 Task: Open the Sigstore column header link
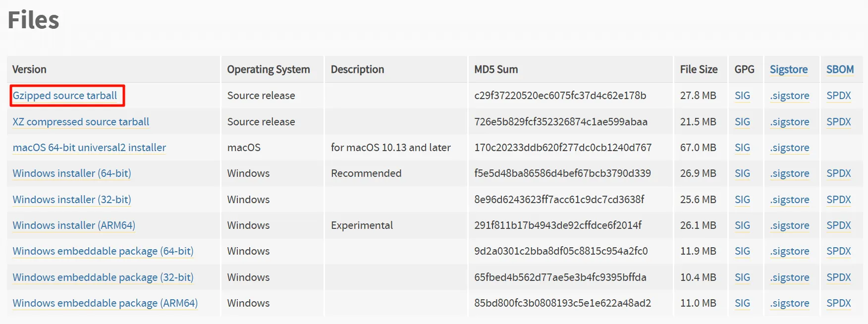point(789,69)
